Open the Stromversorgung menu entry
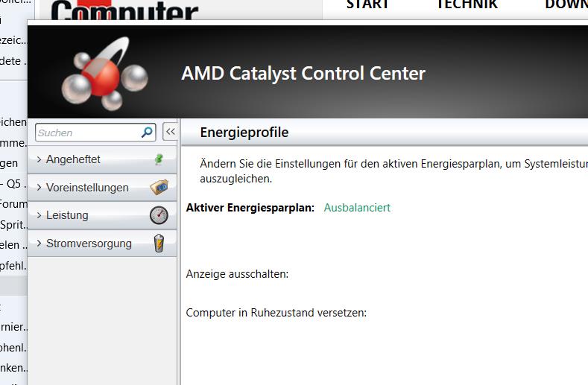The width and height of the screenshot is (588, 385). pos(102,244)
